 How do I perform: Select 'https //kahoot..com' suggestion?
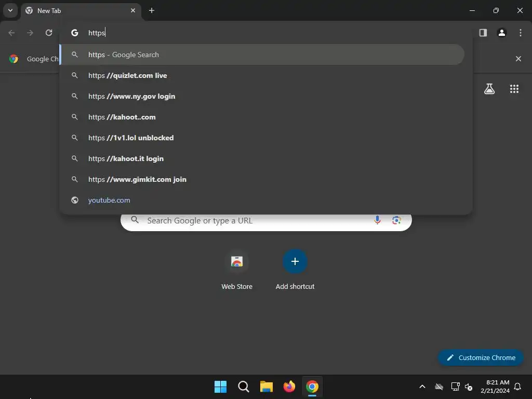point(262,117)
